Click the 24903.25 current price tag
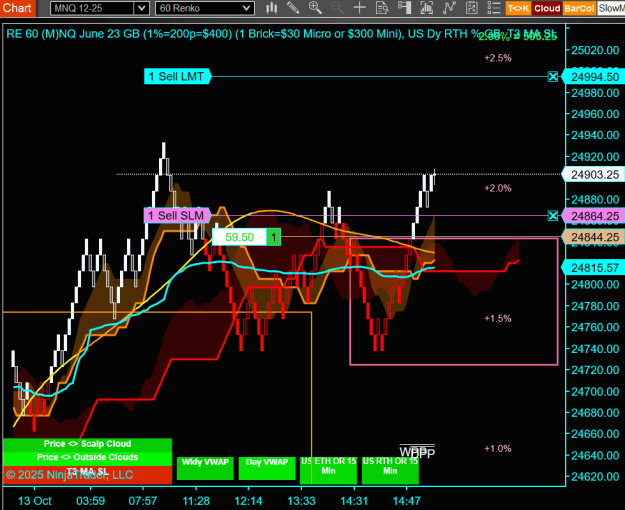The height and width of the screenshot is (510, 625). click(593, 175)
